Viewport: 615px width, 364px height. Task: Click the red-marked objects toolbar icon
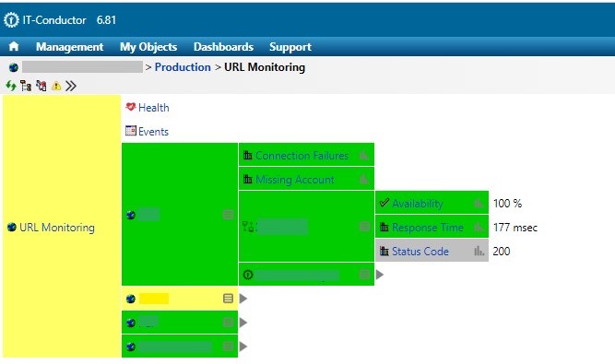coord(41,86)
